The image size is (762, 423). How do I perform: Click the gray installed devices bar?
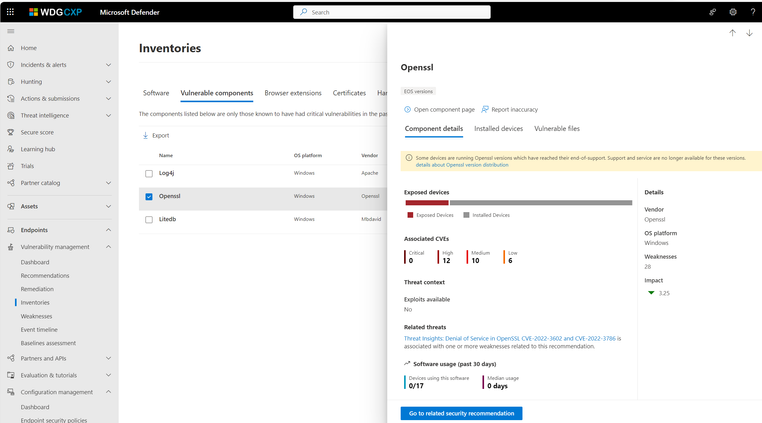click(x=541, y=203)
